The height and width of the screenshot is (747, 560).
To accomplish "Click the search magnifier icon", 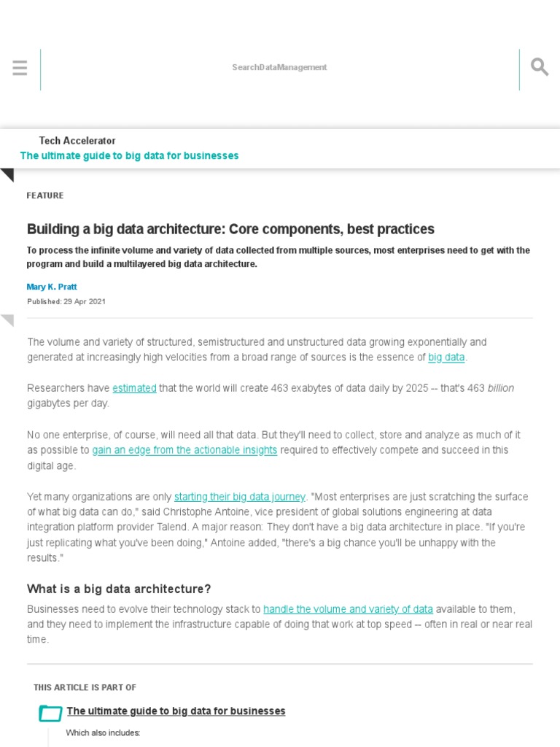I will (540, 68).
